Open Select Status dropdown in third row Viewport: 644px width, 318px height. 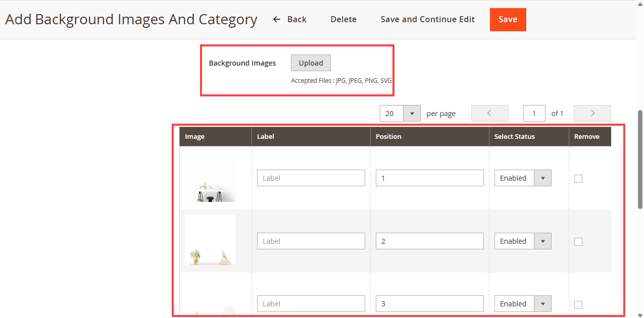pyautogui.click(x=523, y=304)
